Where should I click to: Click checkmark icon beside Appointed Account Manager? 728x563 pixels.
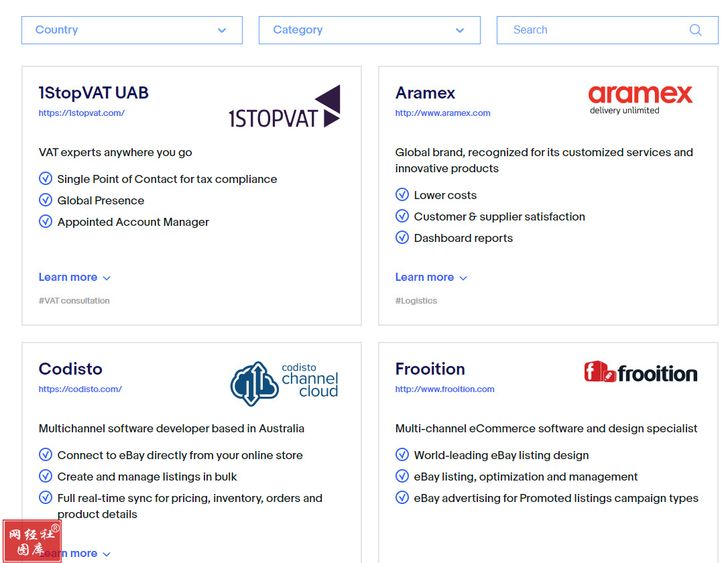pos(46,221)
